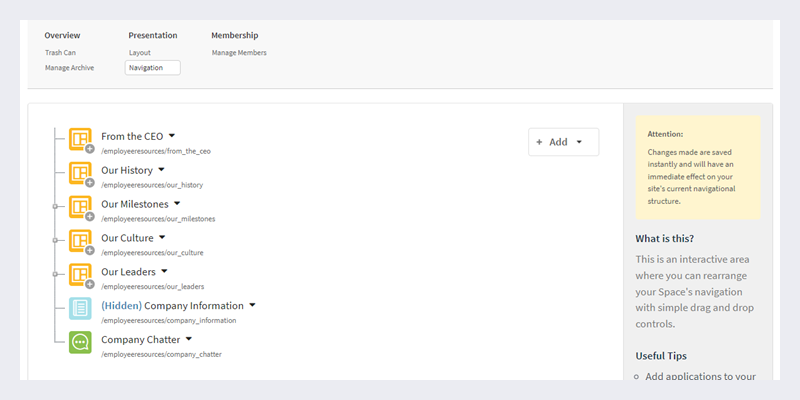The image size is (800, 400).
Task: Open the Add dropdown button
Action: pos(563,142)
